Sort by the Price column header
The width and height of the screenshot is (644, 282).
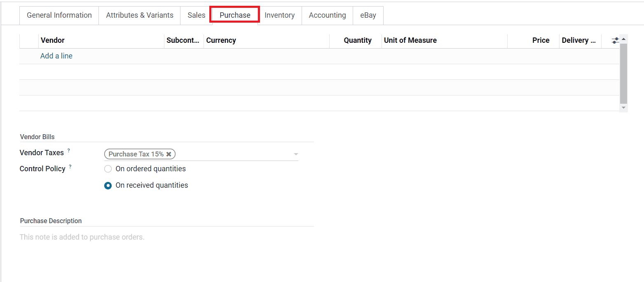541,40
